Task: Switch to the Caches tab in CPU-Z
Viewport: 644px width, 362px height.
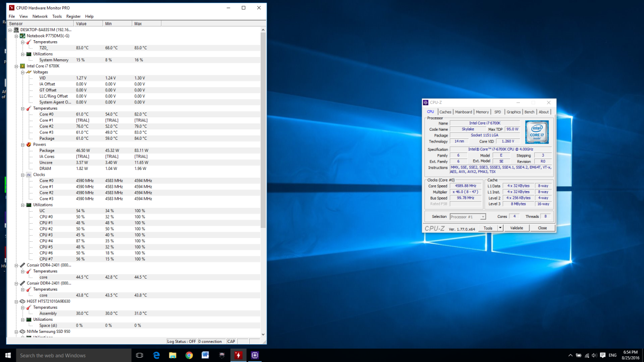Action: (x=445, y=112)
